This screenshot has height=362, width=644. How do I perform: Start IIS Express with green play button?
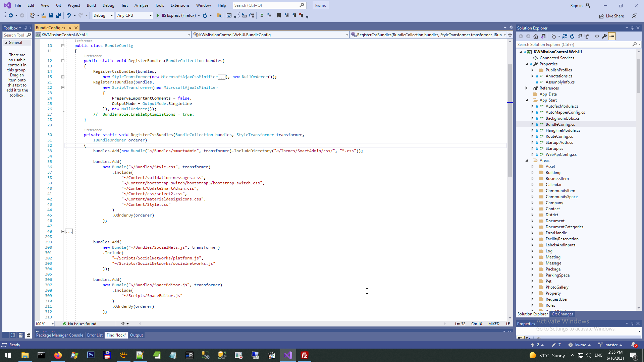[158, 15]
